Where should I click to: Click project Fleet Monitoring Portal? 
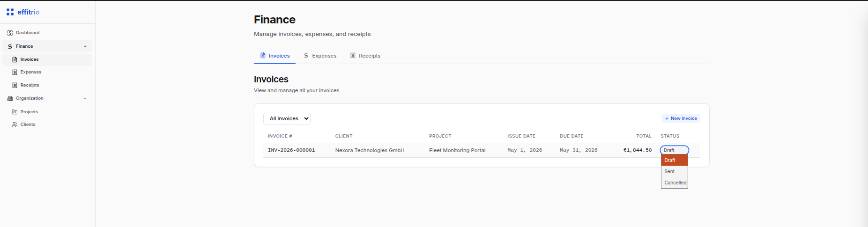pos(457,150)
